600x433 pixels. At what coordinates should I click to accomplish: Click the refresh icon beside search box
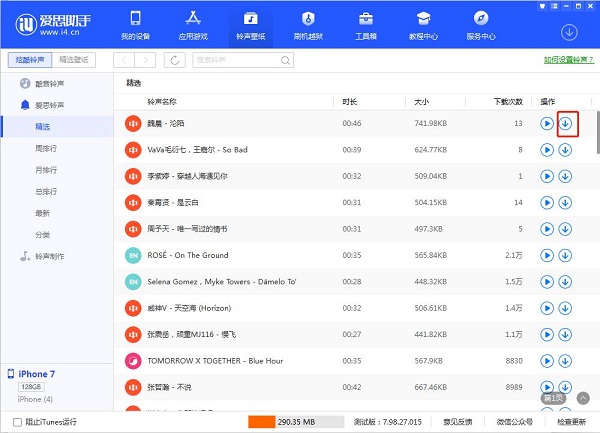[x=176, y=60]
